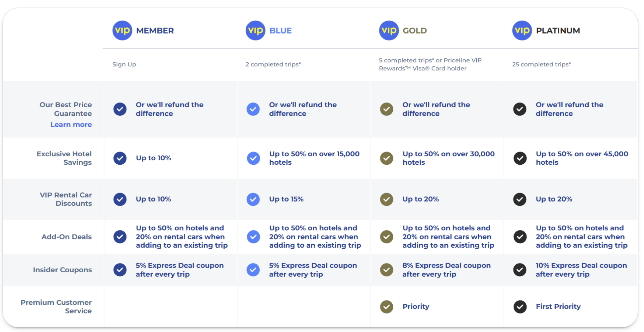This screenshot has height=332, width=644.
Task: Click the Premium Customer Service row label
Action: [56, 306]
